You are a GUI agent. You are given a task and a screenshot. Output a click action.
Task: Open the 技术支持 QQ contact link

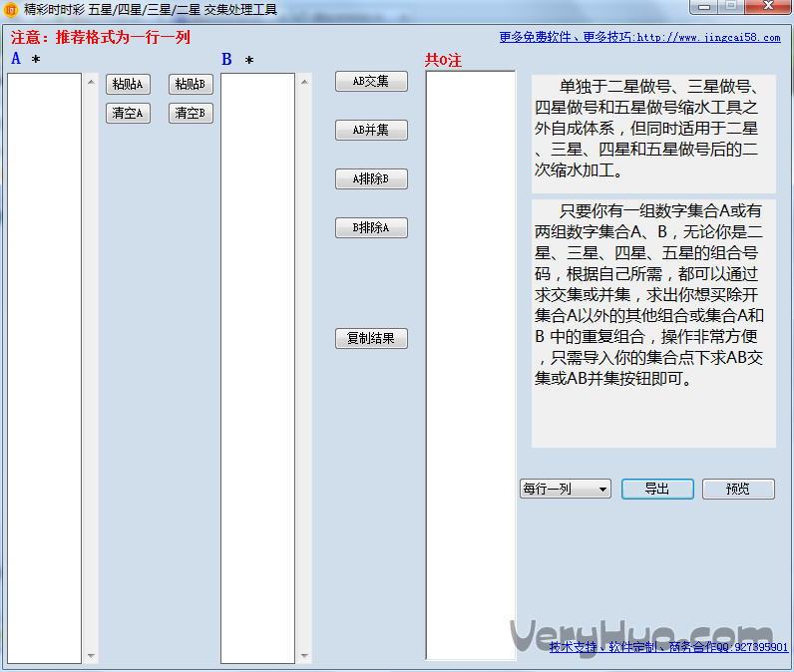[x=668, y=647]
